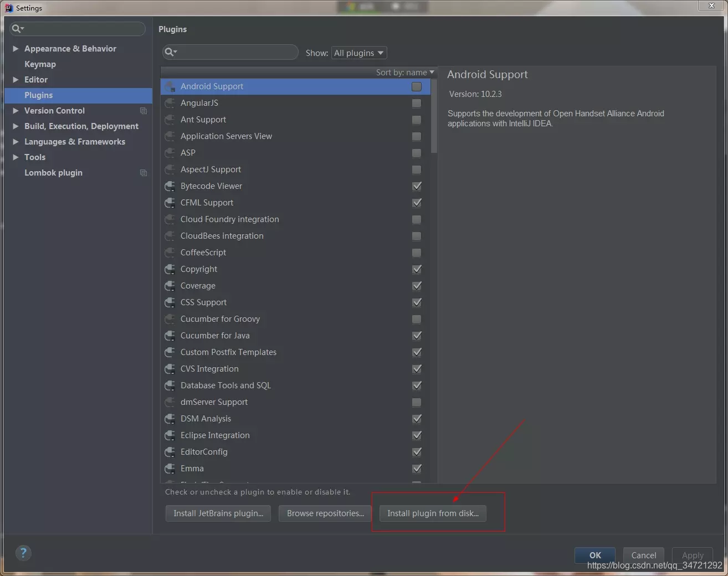Expand Languages & Frameworks node

(x=16, y=142)
